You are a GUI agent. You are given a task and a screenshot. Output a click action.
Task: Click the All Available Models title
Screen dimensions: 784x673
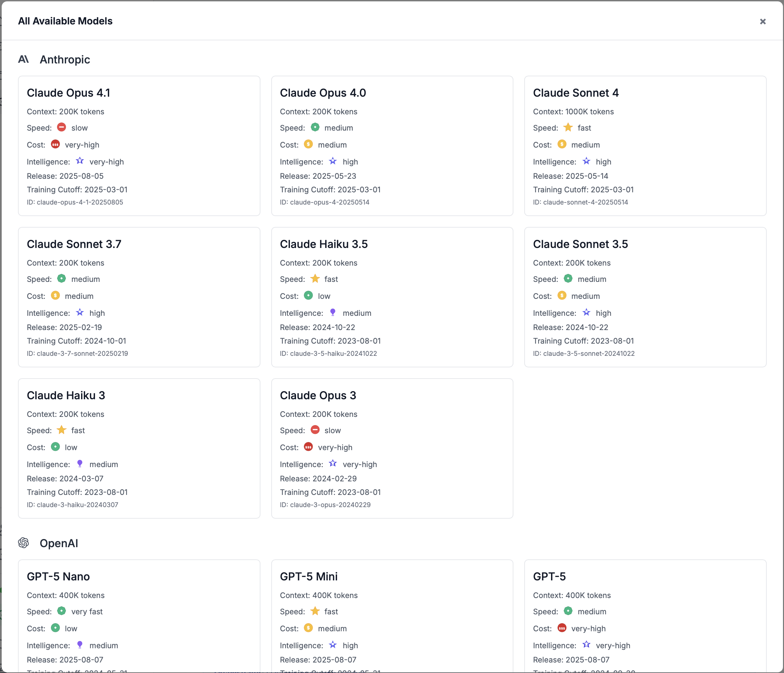click(65, 21)
